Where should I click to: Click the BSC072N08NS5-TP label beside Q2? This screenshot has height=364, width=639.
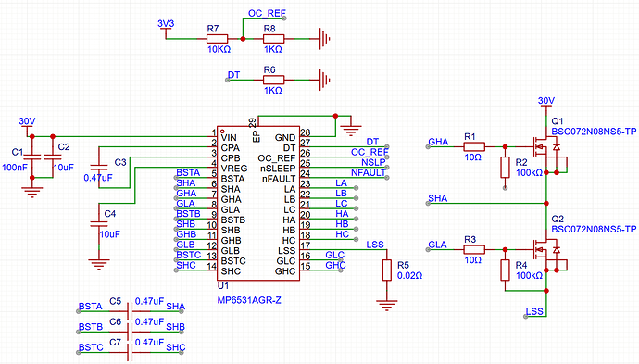(594, 229)
